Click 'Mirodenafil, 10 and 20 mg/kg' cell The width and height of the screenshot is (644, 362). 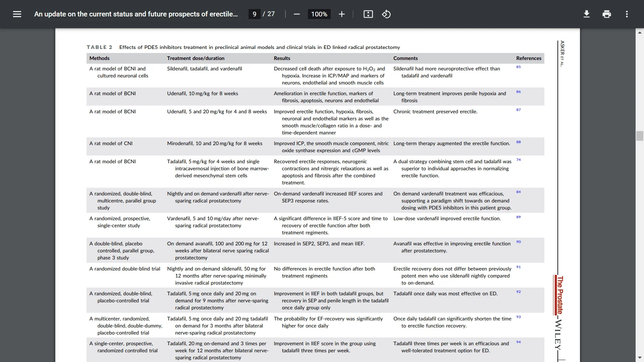[x=215, y=143]
